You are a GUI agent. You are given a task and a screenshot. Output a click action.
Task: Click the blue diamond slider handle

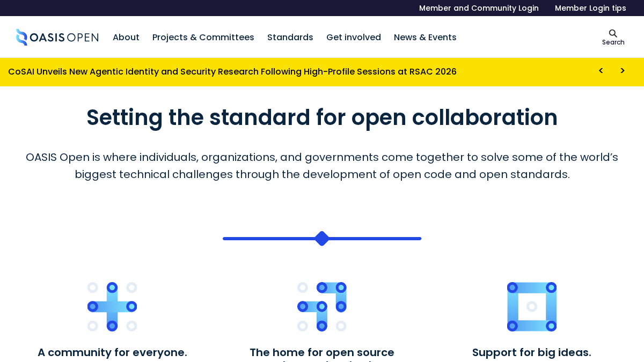[x=322, y=239]
